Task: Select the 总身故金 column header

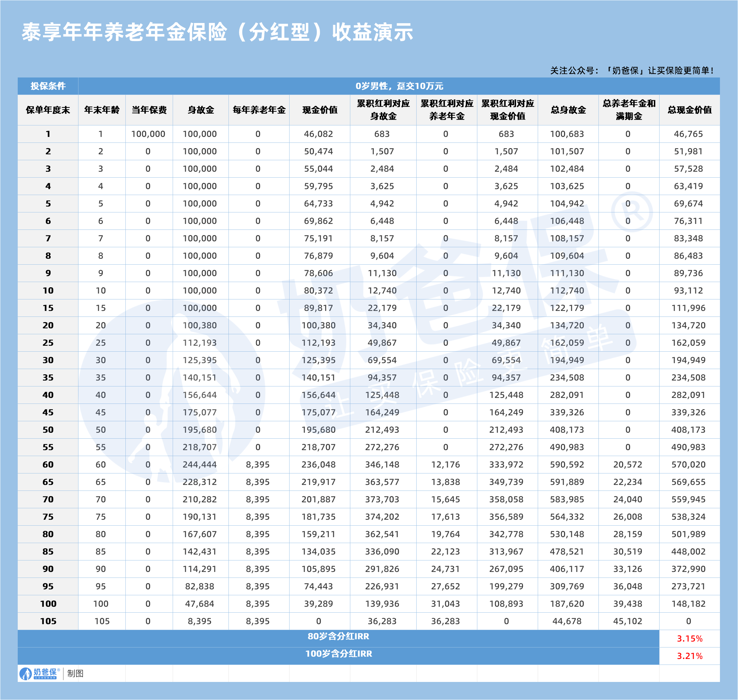Action: [568, 110]
